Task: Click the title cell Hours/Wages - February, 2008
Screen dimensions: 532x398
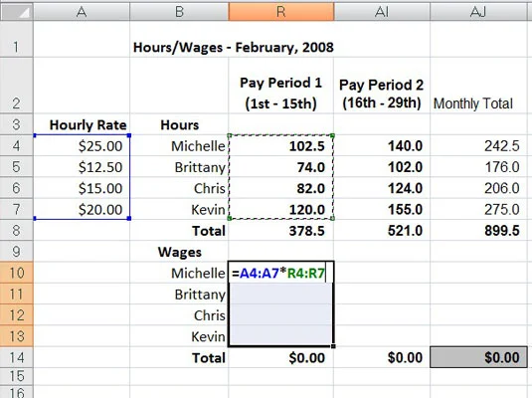Action: pyautogui.click(x=234, y=47)
